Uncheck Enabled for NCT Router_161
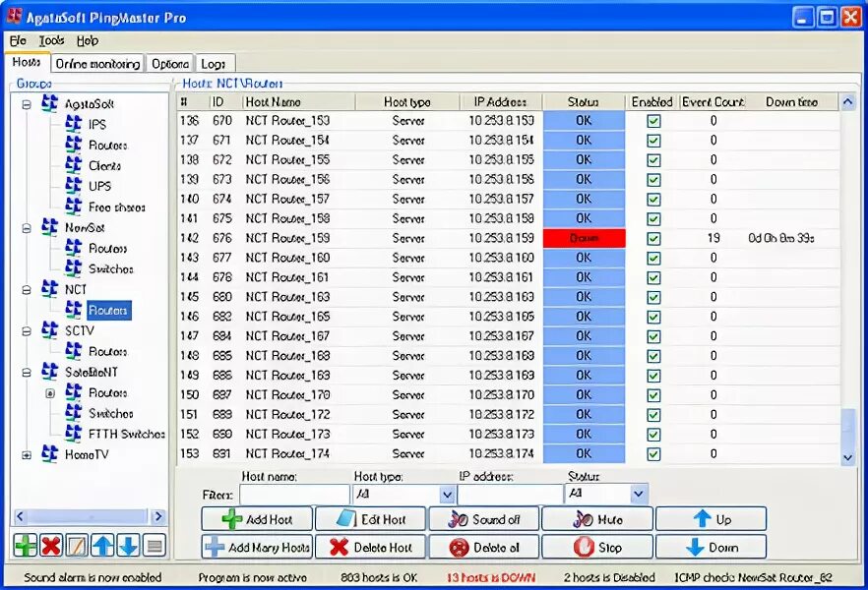868x590 pixels. point(653,277)
